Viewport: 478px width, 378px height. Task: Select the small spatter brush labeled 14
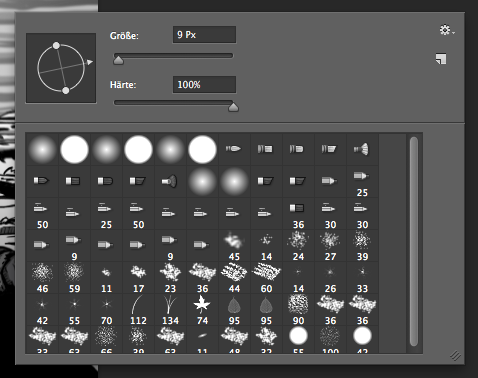pyautogui.click(x=266, y=245)
